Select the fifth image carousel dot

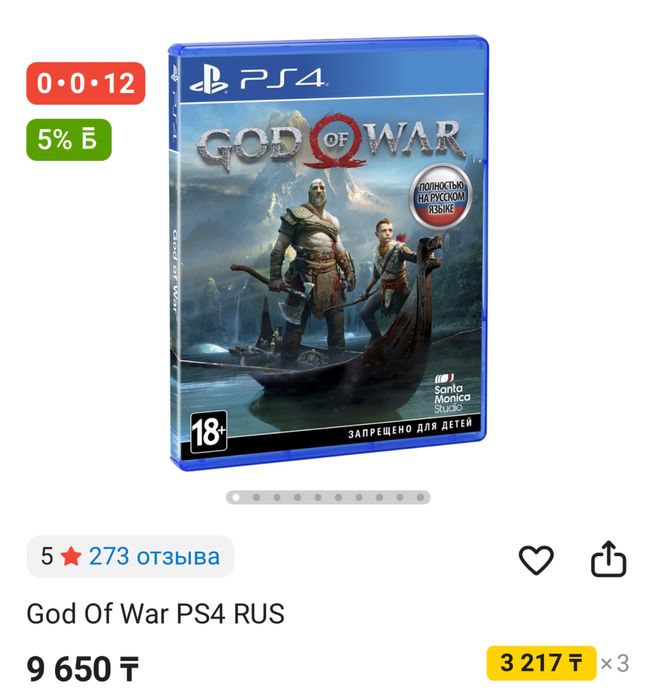click(x=318, y=498)
